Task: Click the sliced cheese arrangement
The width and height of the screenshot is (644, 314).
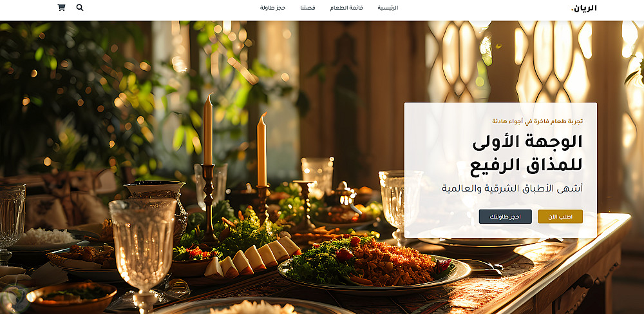Action: point(252,258)
